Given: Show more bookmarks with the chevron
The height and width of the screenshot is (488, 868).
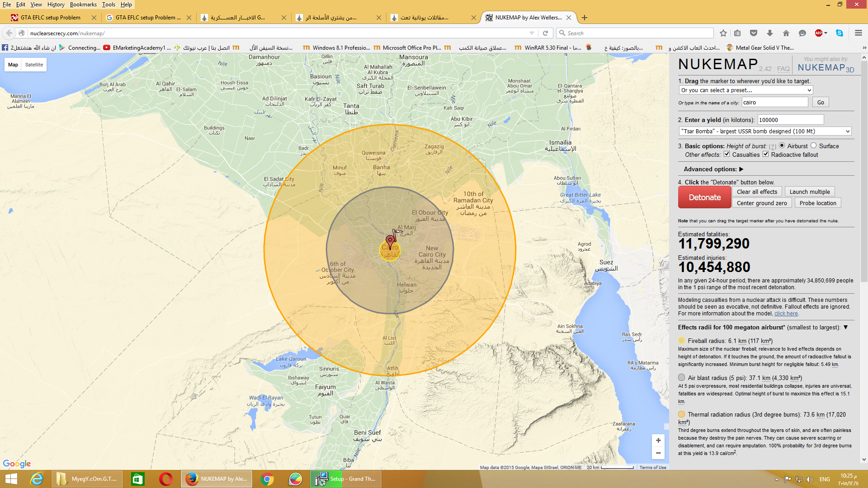Looking at the screenshot, I should coord(864,47).
